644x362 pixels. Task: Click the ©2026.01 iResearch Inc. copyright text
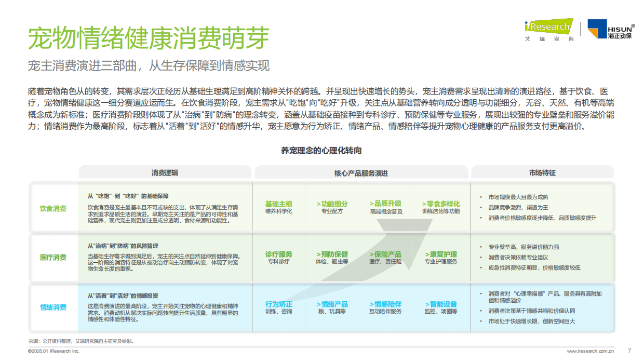53,351
